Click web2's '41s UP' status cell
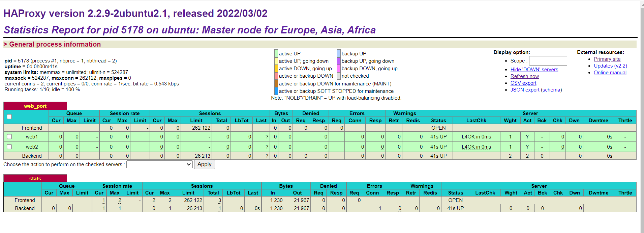 tap(438, 147)
